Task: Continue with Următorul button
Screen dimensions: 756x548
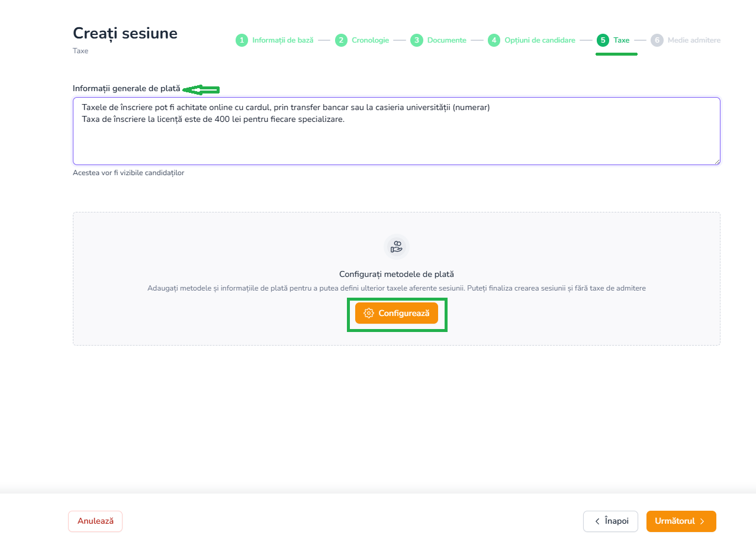Action: coord(681,521)
